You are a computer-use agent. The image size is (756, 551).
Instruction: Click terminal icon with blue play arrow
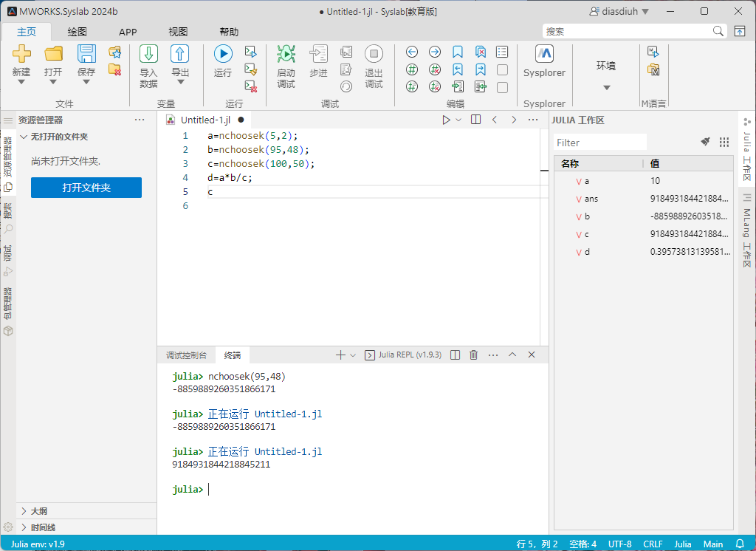coord(251,52)
